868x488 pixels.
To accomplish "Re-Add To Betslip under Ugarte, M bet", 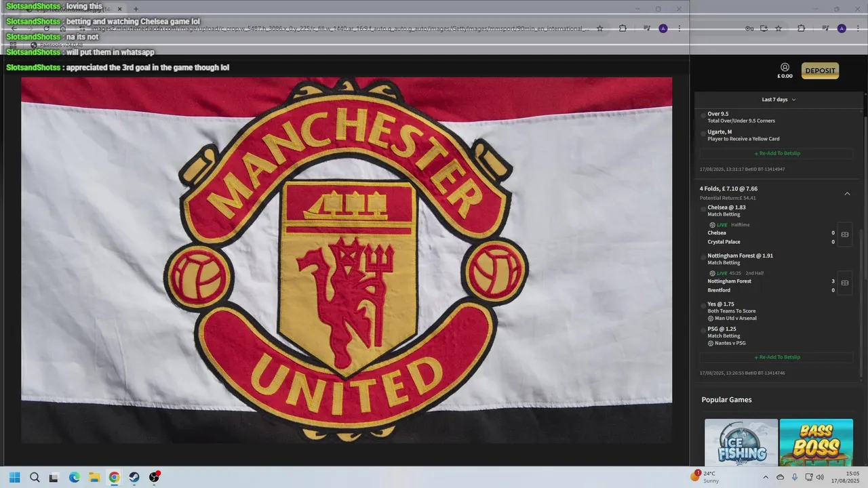I will point(776,153).
